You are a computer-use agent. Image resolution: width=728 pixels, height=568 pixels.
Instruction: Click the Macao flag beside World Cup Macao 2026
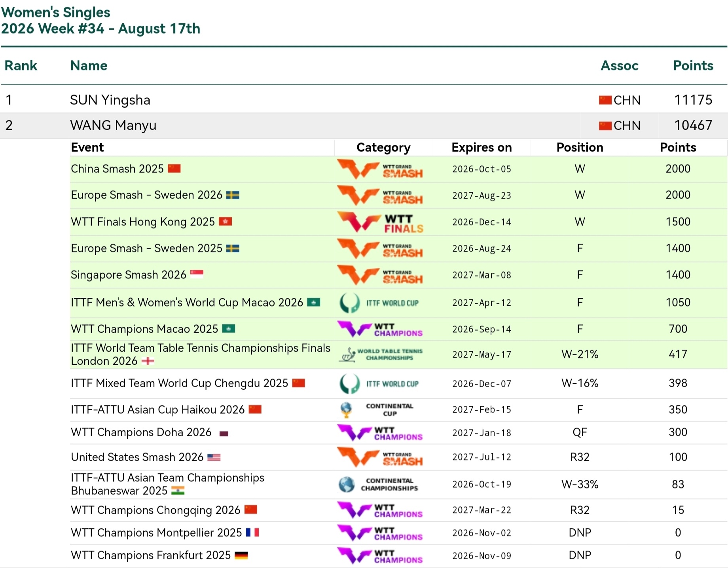click(x=314, y=302)
